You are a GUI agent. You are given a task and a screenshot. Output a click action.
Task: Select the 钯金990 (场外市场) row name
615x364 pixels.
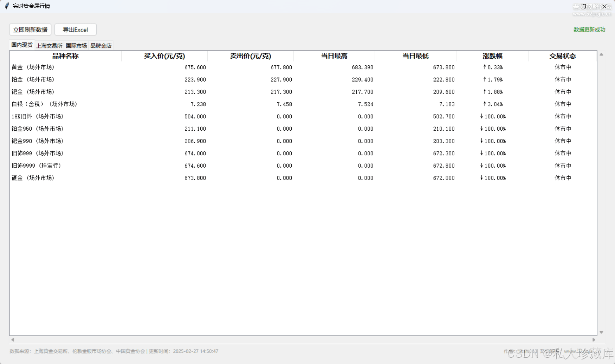(38, 141)
